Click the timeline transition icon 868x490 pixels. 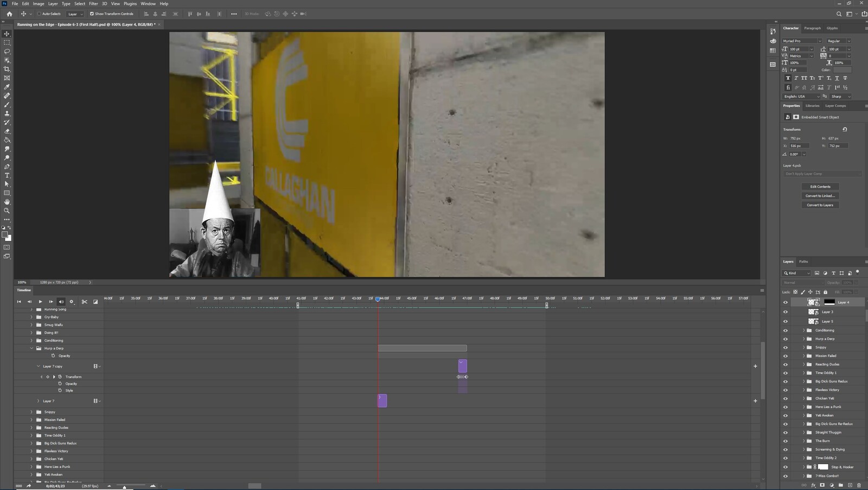click(95, 302)
